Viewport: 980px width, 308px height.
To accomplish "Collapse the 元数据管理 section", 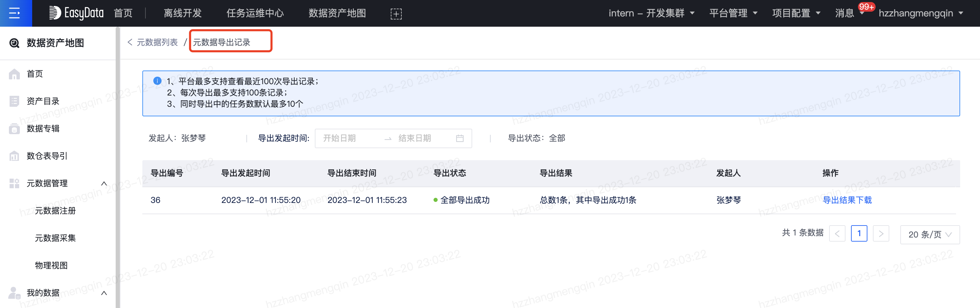I will 104,183.
